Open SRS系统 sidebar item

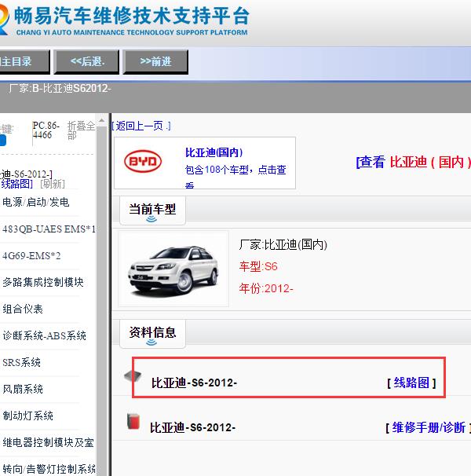pos(21,362)
